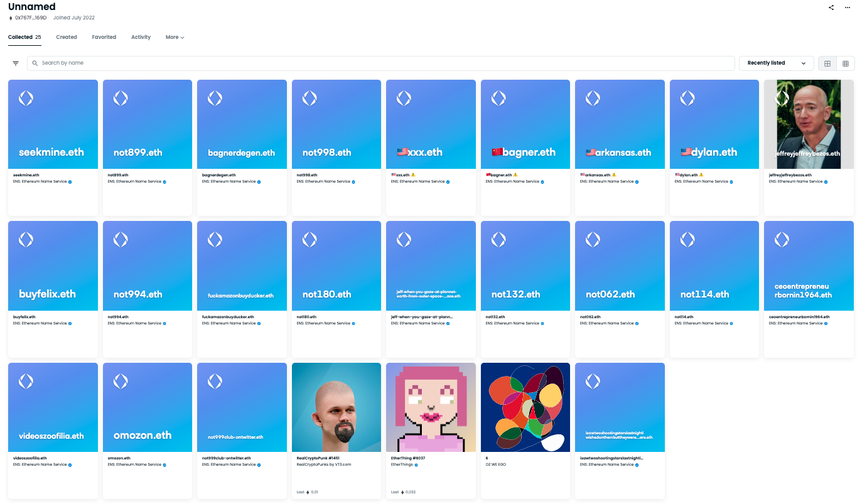
Task: Click verified badge under seekmine.eth
Action: point(70,182)
